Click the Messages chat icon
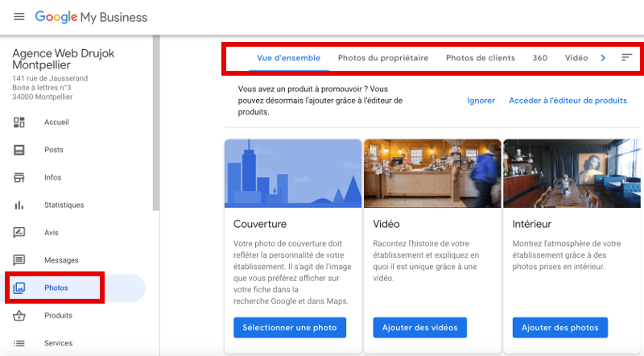Screen dimensions: 644x356 click(19, 260)
